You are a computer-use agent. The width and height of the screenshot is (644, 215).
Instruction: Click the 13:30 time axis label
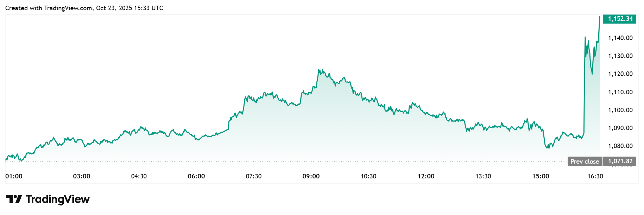point(483,176)
